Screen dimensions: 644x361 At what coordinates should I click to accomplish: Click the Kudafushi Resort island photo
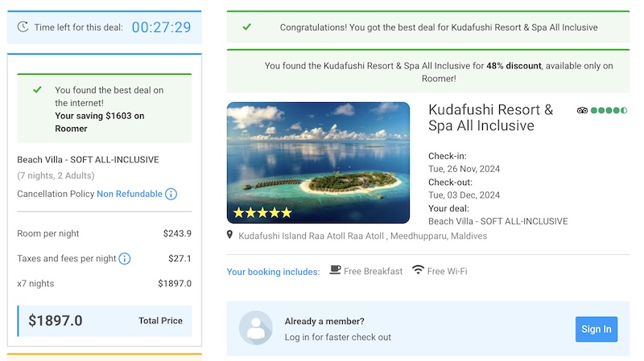point(318,162)
